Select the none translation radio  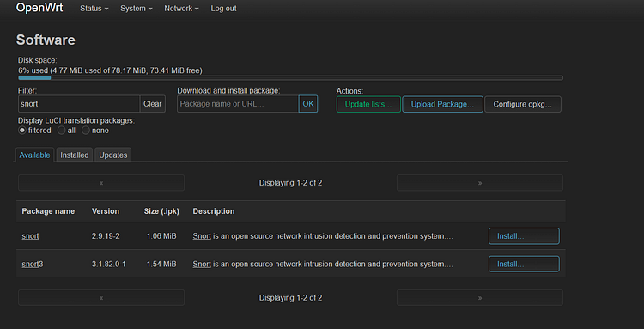pos(85,131)
